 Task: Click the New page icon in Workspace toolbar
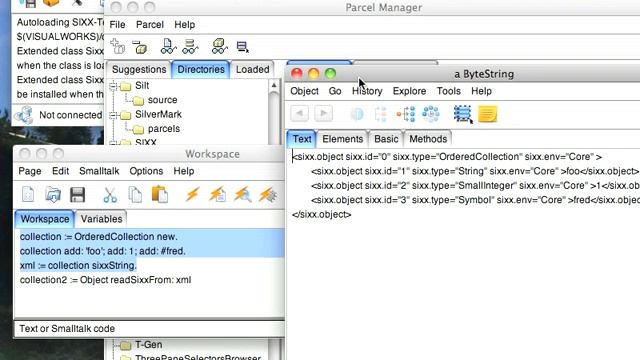[x=28, y=194]
